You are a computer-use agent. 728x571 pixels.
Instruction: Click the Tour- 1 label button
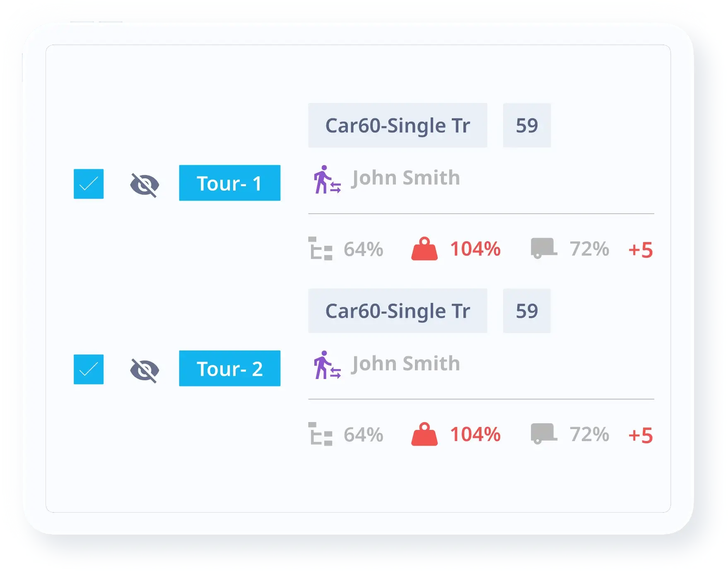229,183
